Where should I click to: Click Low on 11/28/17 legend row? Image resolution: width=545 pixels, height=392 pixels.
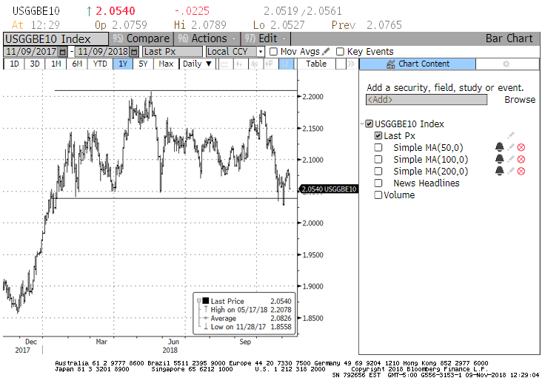click(248, 327)
